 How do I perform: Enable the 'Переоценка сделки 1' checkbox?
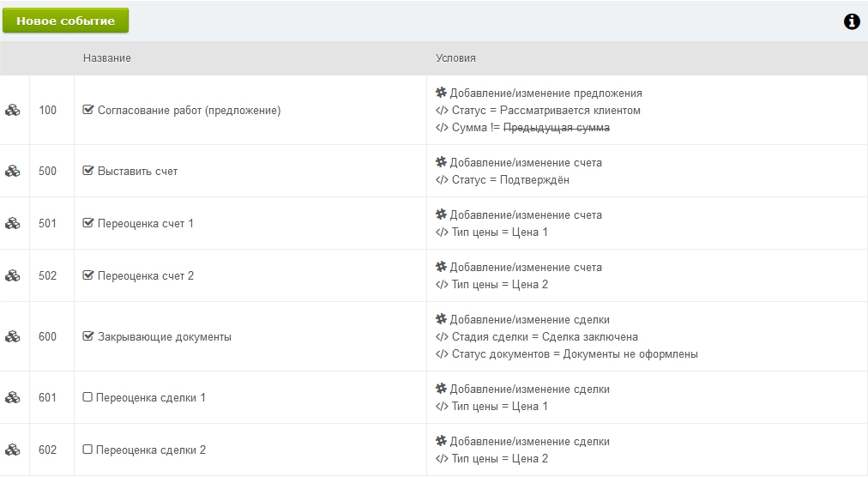(x=87, y=397)
